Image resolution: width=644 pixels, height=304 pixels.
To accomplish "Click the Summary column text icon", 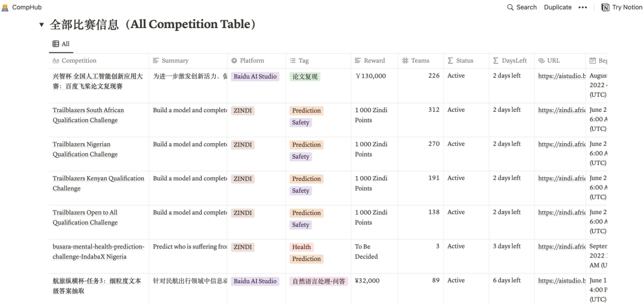I will click(156, 60).
